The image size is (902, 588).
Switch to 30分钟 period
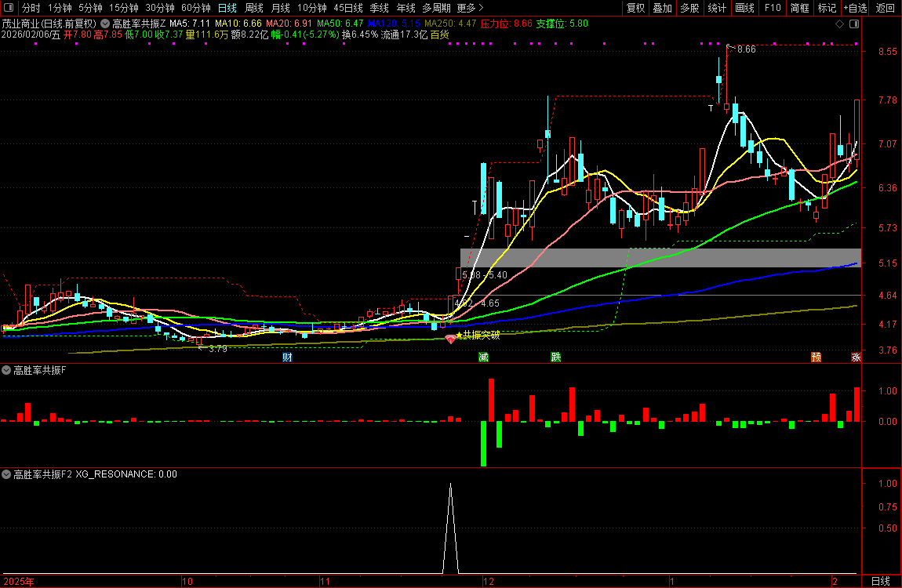(x=160, y=8)
